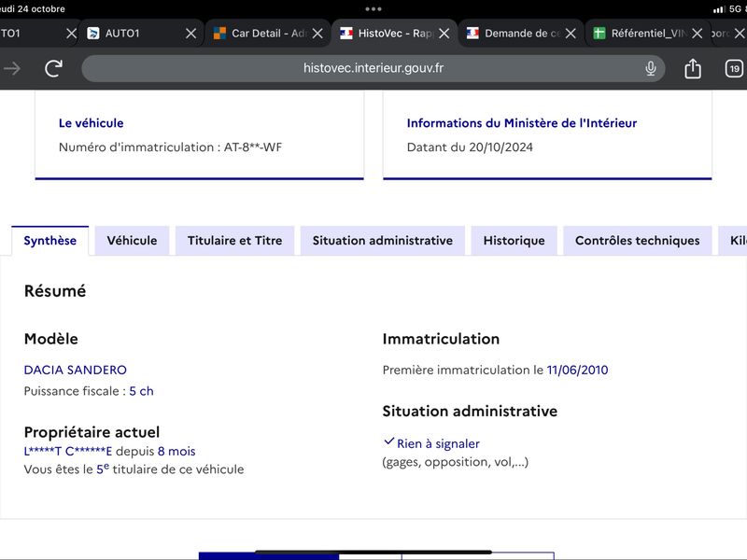Go forward with the arrow icon
The image size is (747, 560).
click(11, 68)
